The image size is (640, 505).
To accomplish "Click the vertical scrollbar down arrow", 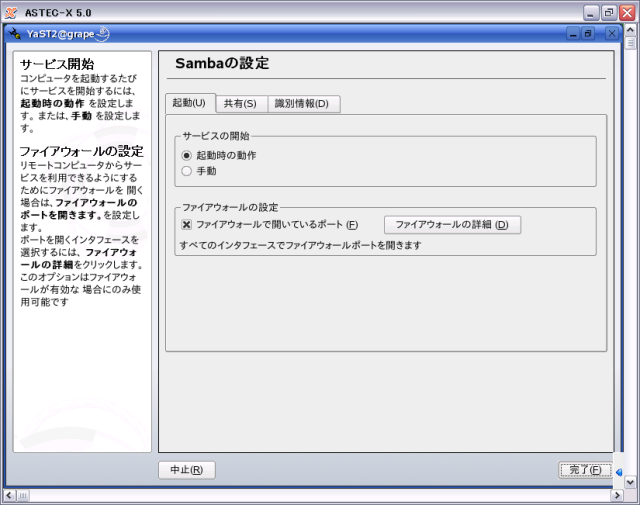I will click(631, 480).
